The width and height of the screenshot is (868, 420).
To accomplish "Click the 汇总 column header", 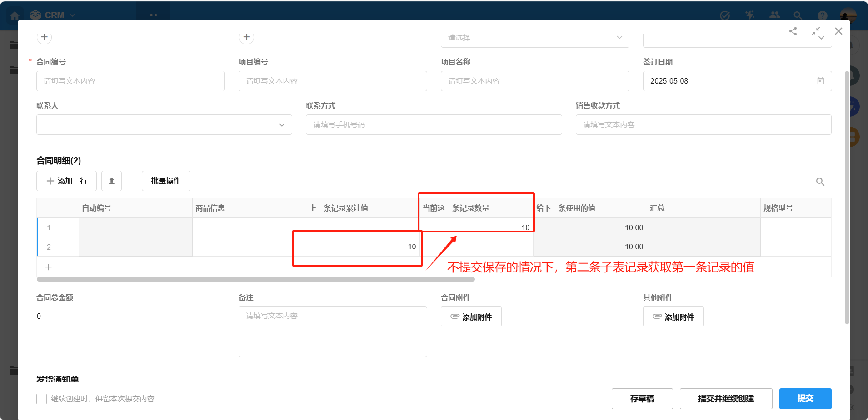I will (703, 208).
